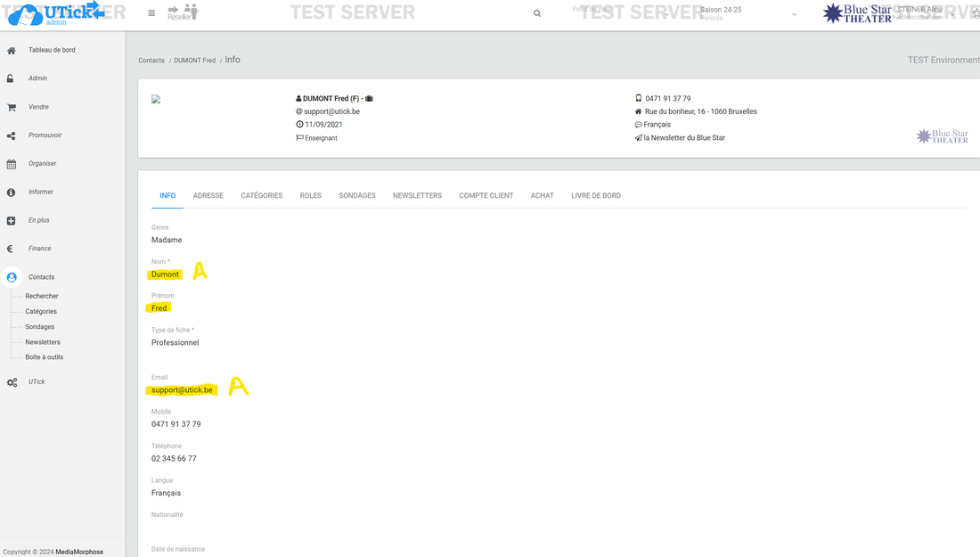The width and height of the screenshot is (980, 557).
Task: Open Tableau de bord home icon
Action: [12, 51]
